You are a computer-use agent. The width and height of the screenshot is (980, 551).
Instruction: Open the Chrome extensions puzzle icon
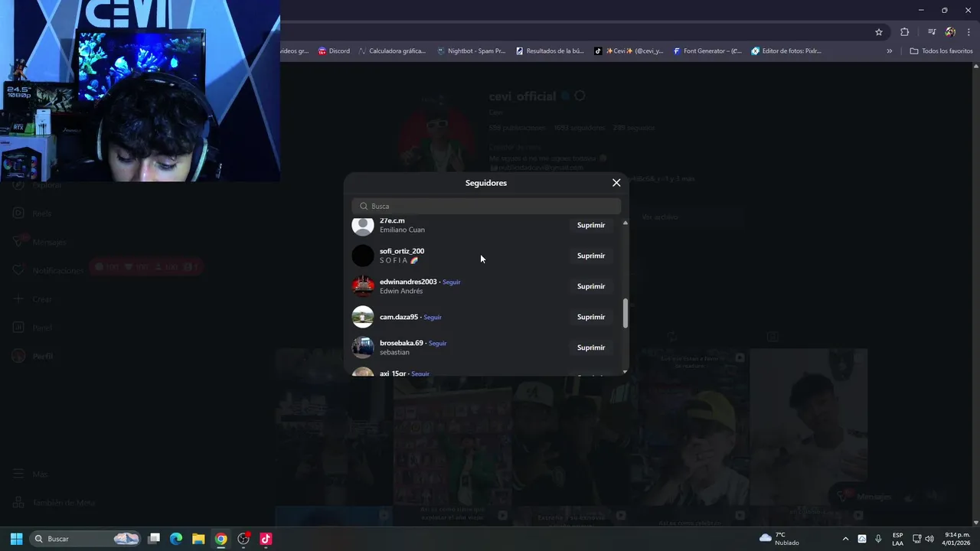click(x=904, y=32)
